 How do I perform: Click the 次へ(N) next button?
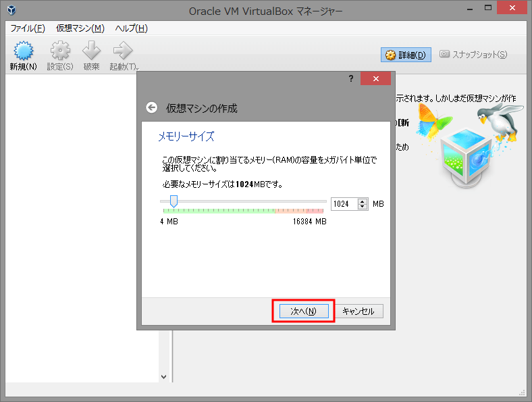click(x=304, y=311)
